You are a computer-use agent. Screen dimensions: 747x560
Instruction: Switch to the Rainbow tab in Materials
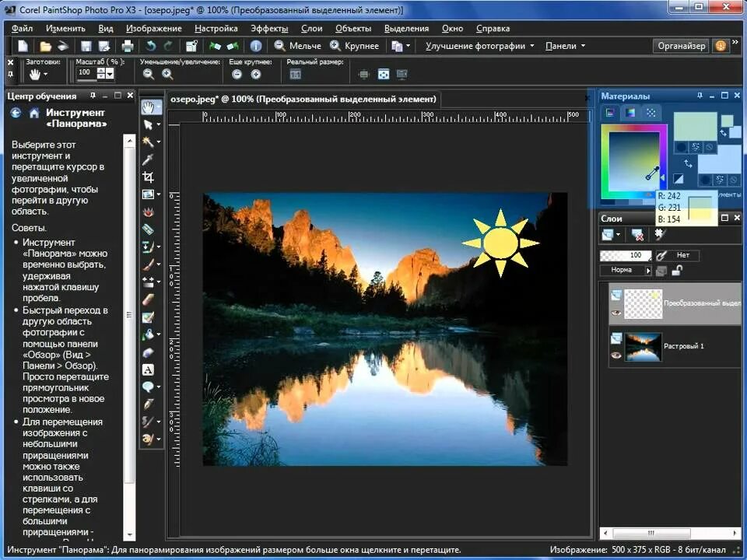(630, 112)
